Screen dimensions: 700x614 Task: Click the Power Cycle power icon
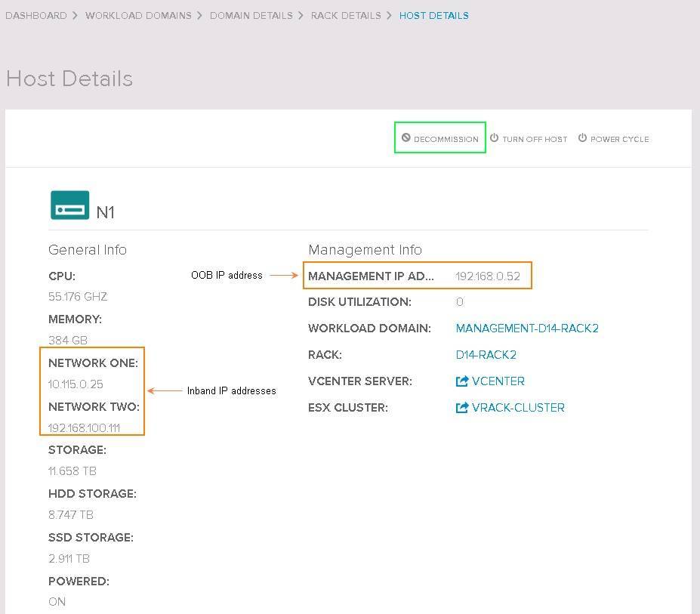coord(583,137)
